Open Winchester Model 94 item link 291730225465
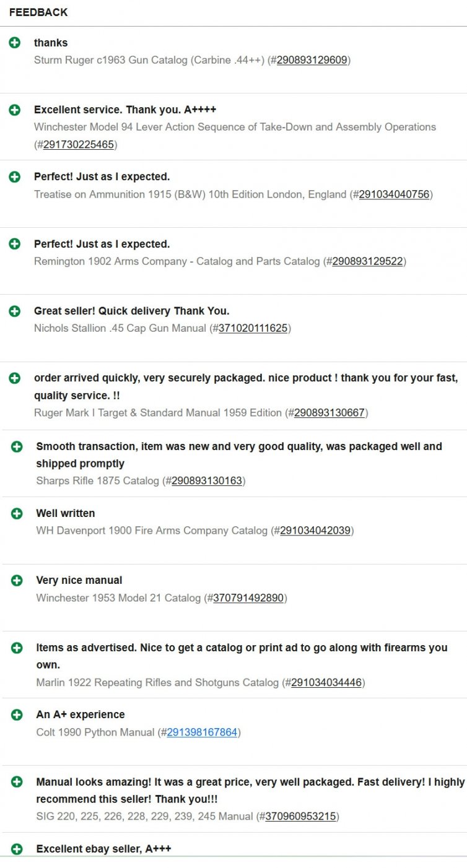Screen dimensions: 467x868 [x=78, y=145]
